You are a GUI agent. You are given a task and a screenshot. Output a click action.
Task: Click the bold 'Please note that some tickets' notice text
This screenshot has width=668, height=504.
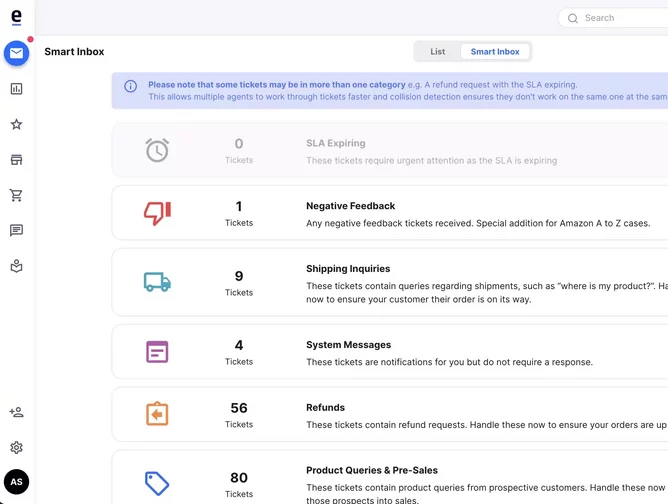click(277, 84)
